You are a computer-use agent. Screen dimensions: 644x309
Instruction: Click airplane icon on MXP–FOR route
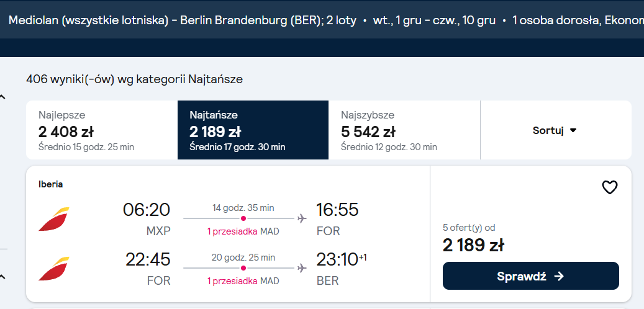tap(302, 218)
